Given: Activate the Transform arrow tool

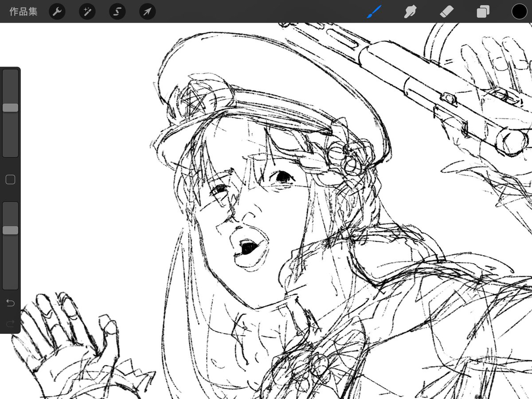Looking at the screenshot, I should tap(147, 12).
